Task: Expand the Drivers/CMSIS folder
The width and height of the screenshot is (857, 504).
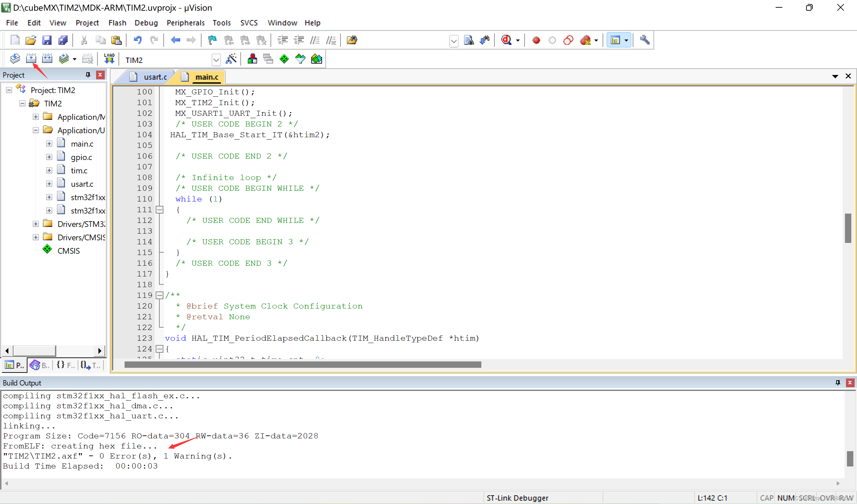Action: 36,237
